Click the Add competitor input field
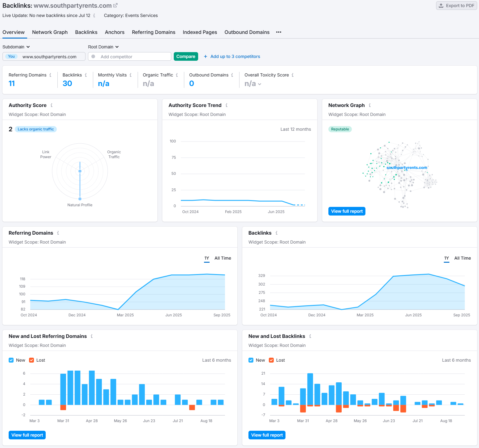This screenshot has width=479, height=448. point(133,57)
